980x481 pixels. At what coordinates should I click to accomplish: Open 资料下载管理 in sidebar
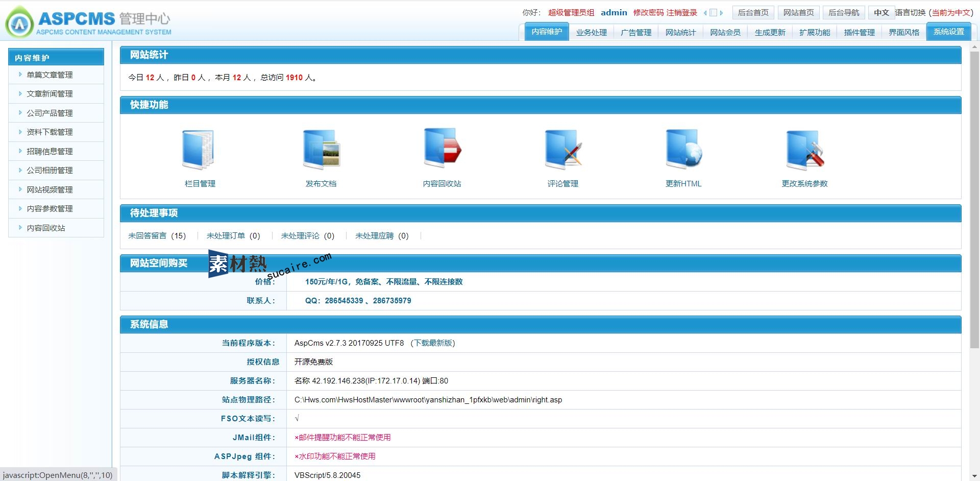[x=50, y=132]
